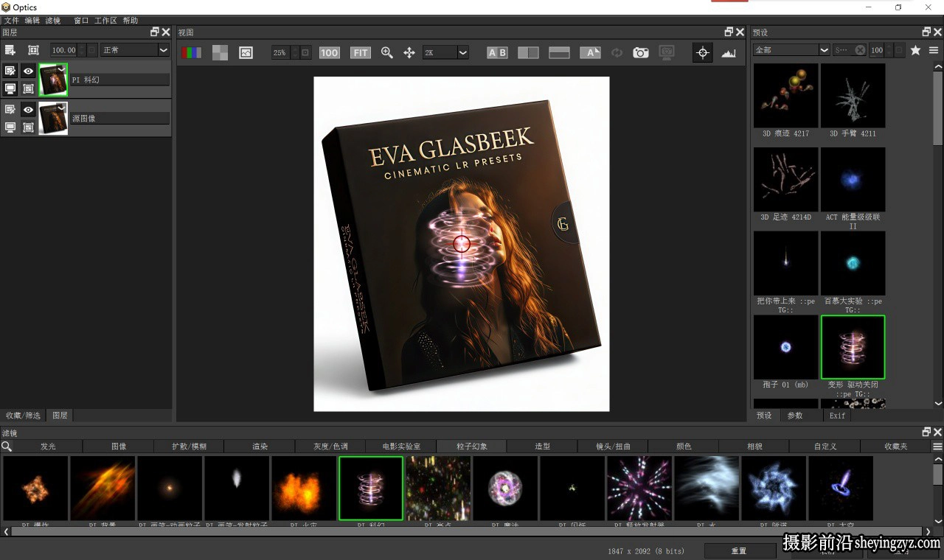Click edit icon on 源图像 layer

10,110
